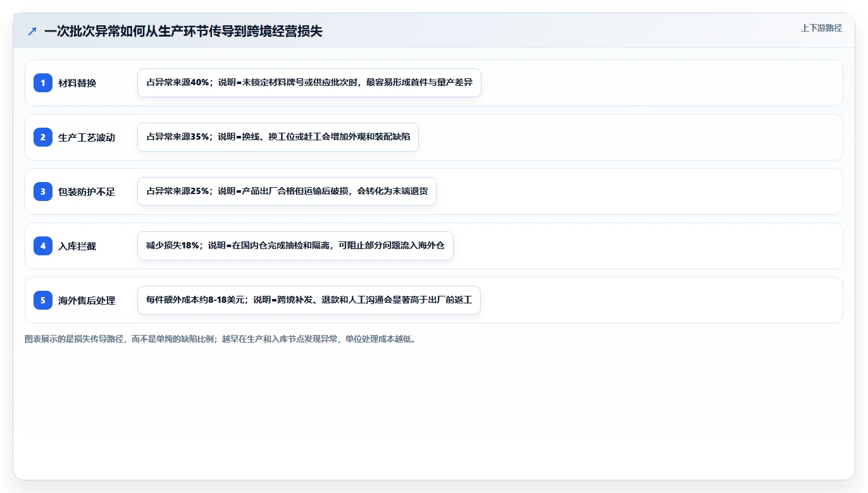This screenshot has width=868, height=493.
Task: Select the 入库拦截 step label
Action: point(77,246)
